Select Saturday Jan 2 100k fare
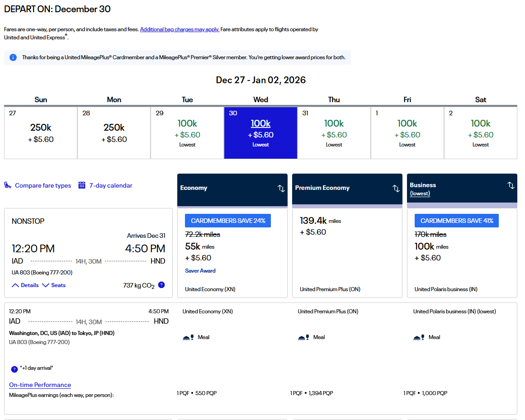This screenshot has height=420, width=525. [x=481, y=133]
